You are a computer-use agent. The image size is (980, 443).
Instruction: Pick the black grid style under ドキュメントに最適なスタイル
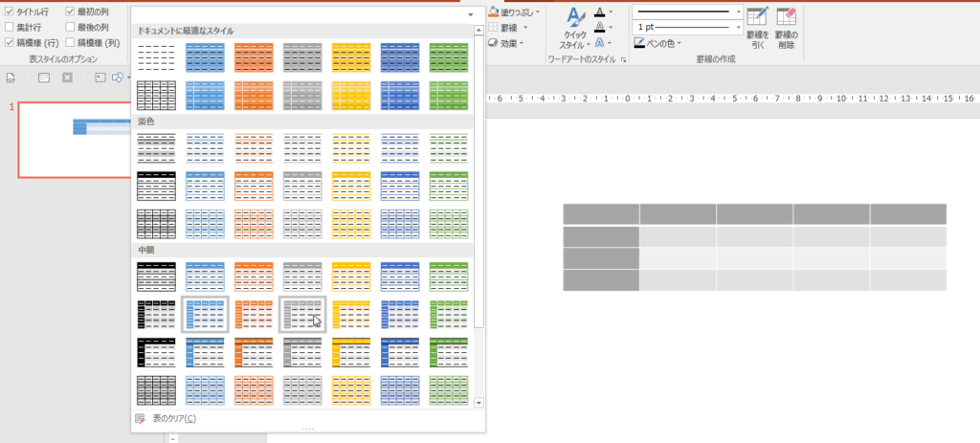coord(156,96)
